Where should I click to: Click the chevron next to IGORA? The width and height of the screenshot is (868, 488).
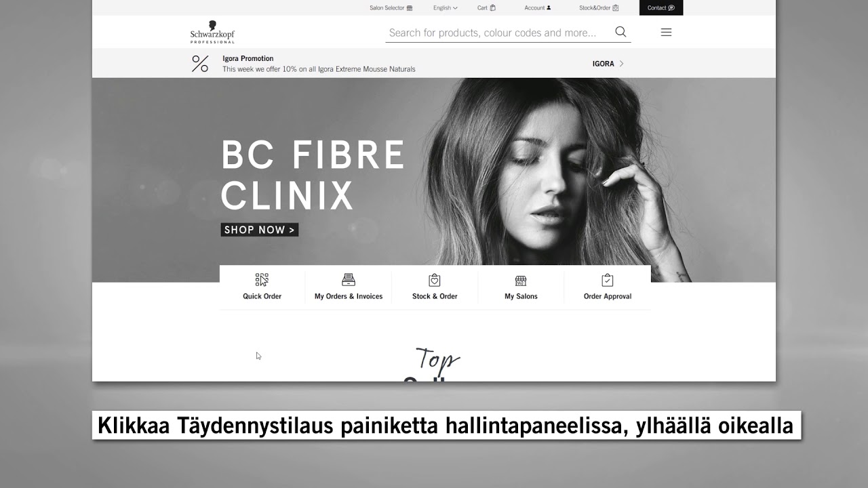[622, 64]
